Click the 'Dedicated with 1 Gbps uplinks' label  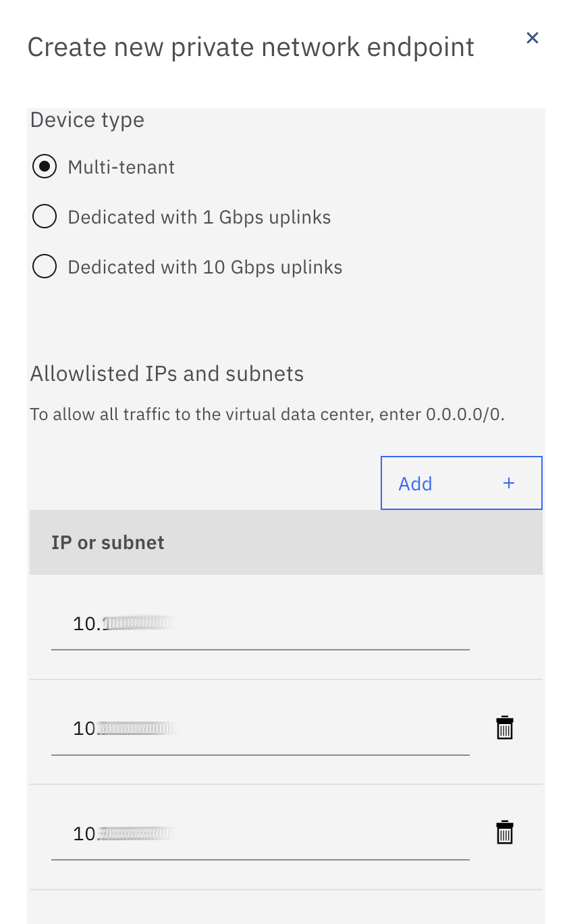(x=199, y=217)
